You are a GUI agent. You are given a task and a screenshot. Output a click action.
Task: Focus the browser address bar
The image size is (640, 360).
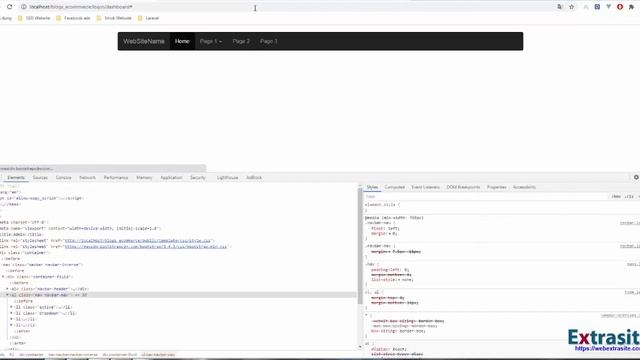click(286, 7)
